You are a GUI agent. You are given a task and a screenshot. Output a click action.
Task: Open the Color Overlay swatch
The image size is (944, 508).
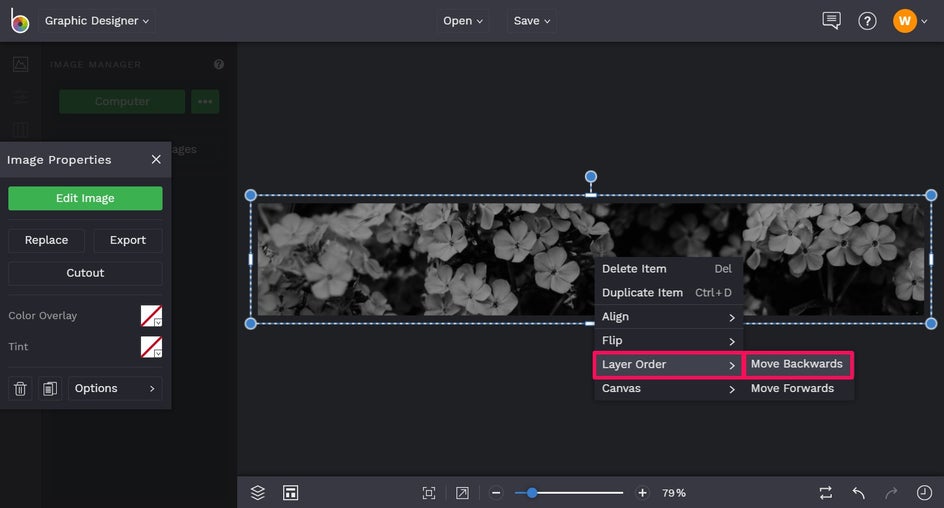(x=151, y=316)
